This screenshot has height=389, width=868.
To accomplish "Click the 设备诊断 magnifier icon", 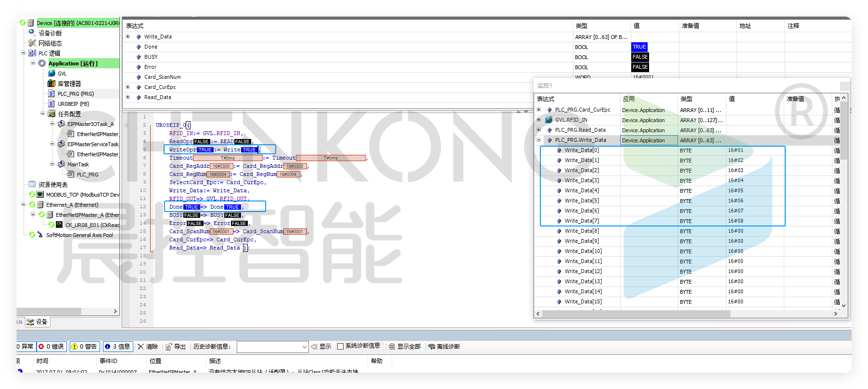I will coord(32,33).
